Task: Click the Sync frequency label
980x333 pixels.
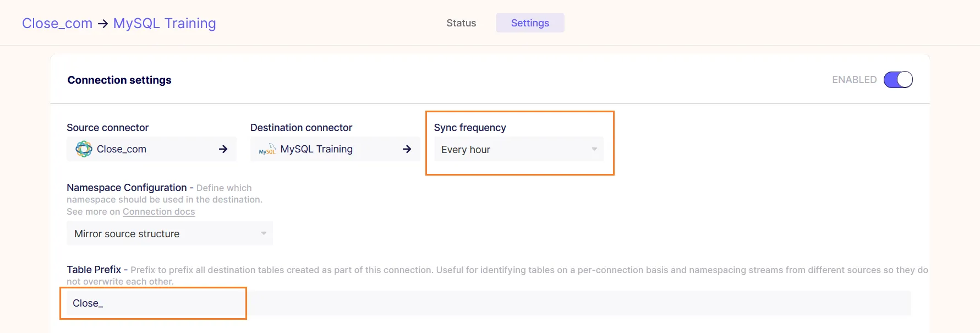Action: click(470, 128)
